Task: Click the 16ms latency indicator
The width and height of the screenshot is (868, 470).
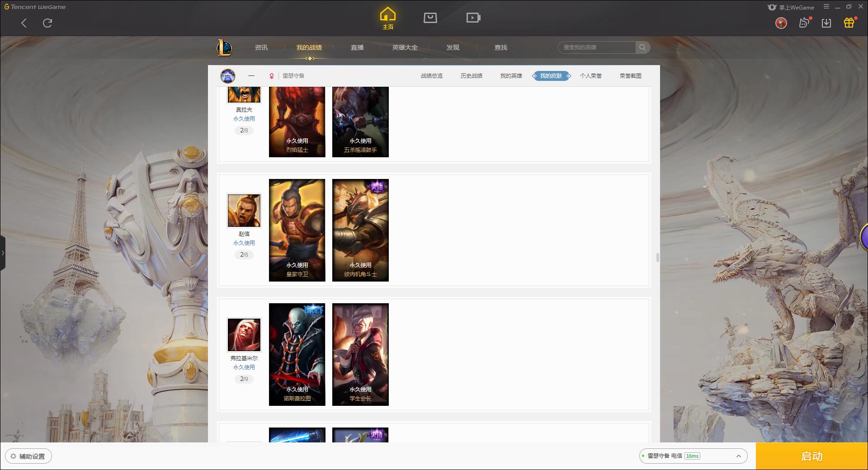Action: 692,456
